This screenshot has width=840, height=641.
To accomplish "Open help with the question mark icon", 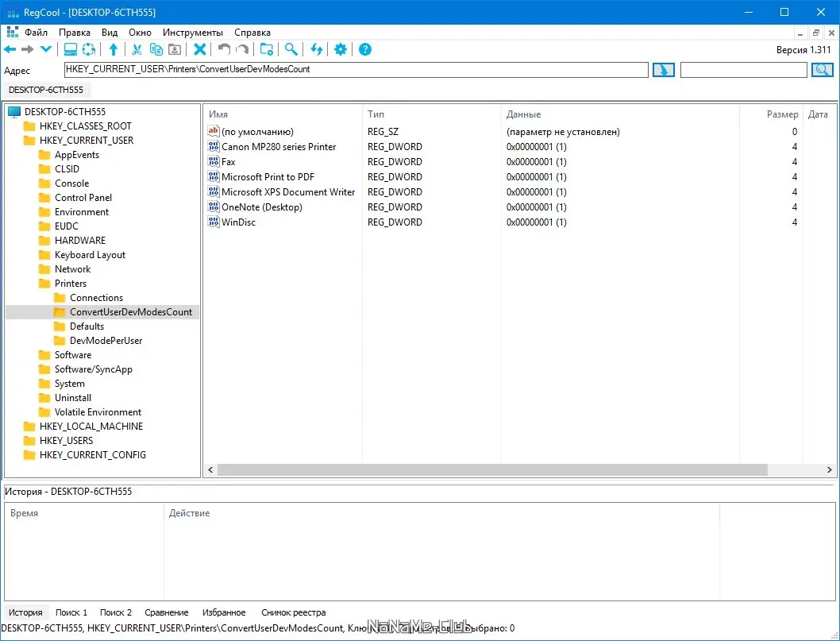I will point(365,49).
